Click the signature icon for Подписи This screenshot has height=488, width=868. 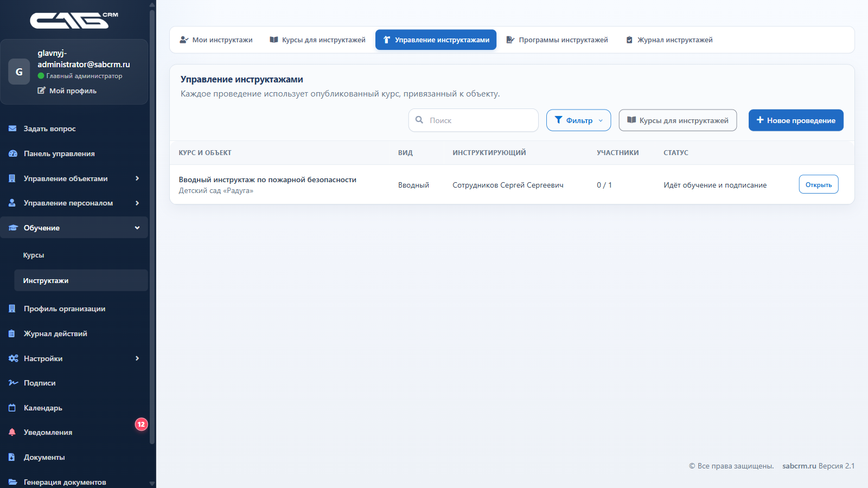tap(13, 383)
